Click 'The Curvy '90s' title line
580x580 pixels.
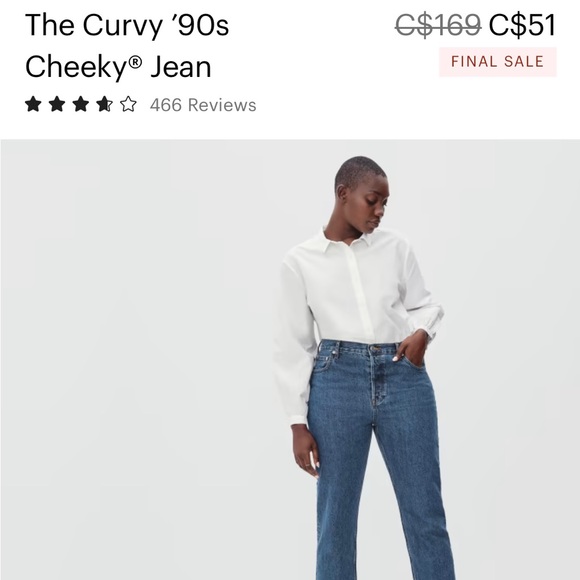[127, 25]
